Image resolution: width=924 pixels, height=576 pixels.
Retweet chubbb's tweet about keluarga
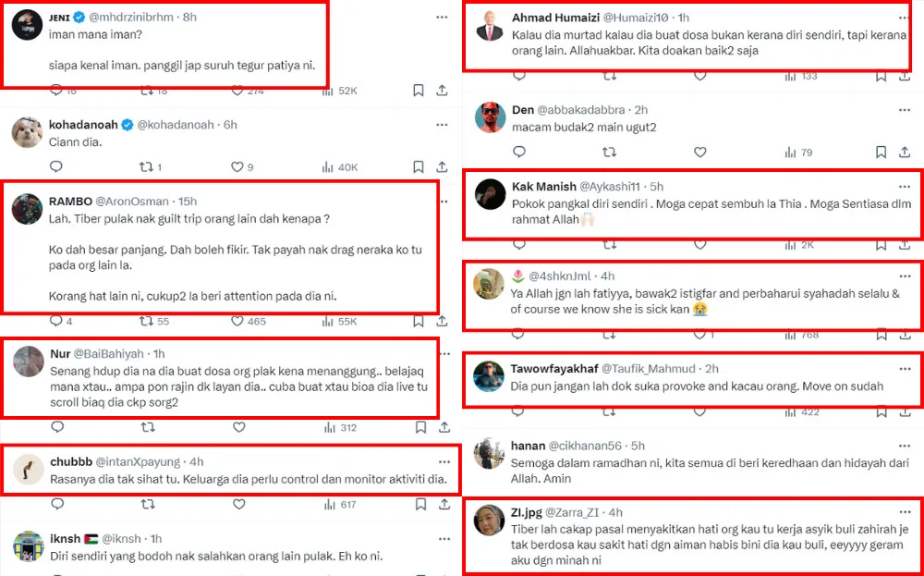click(146, 505)
